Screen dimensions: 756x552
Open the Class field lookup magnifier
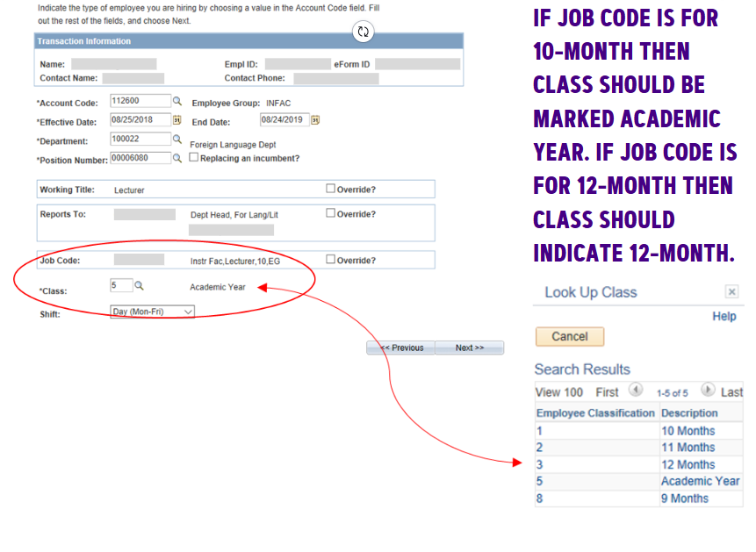139,285
